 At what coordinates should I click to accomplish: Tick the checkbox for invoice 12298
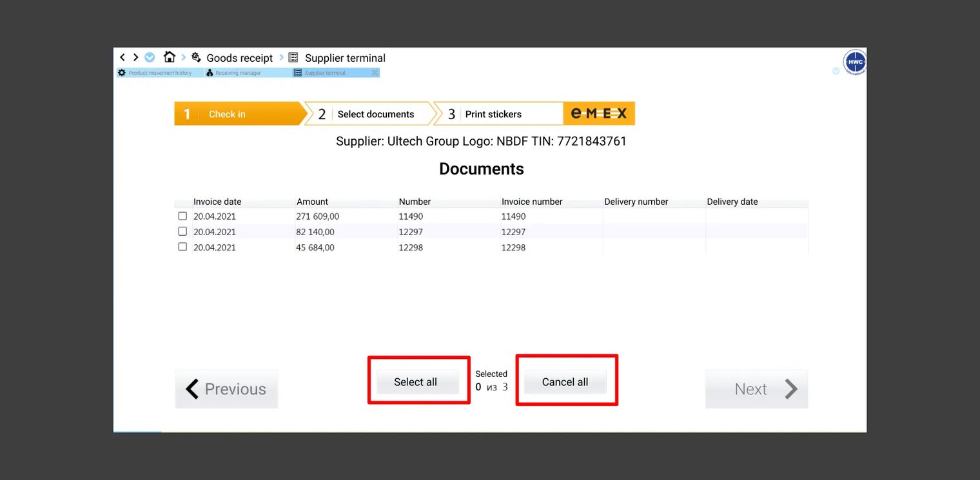pyautogui.click(x=182, y=247)
